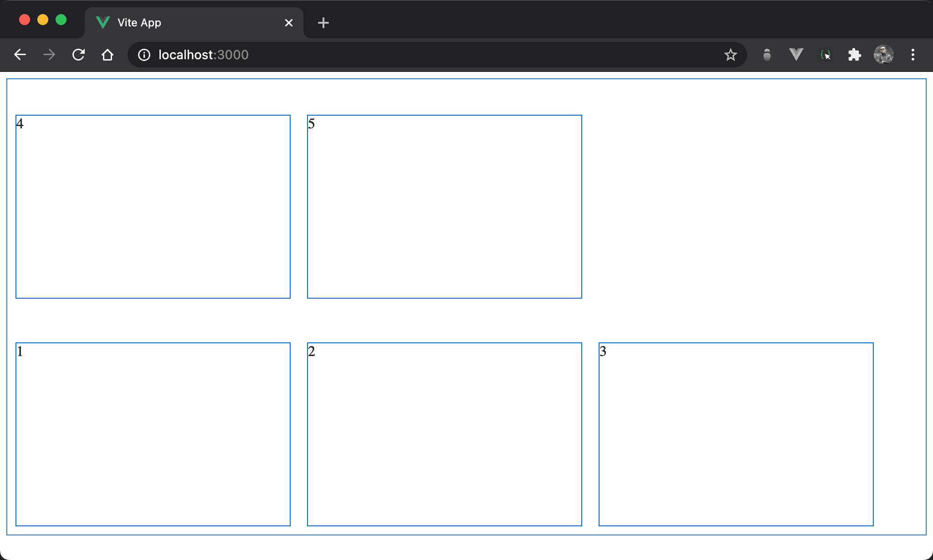This screenshot has width=933, height=560.
Task: Click the green cursor extension icon
Action: 825,55
